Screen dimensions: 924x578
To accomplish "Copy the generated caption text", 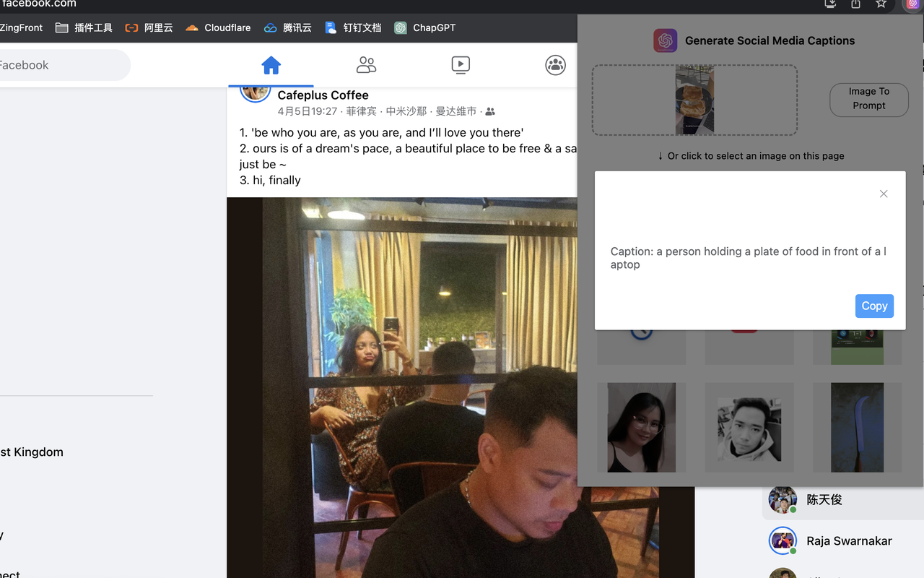I will 874,306.
